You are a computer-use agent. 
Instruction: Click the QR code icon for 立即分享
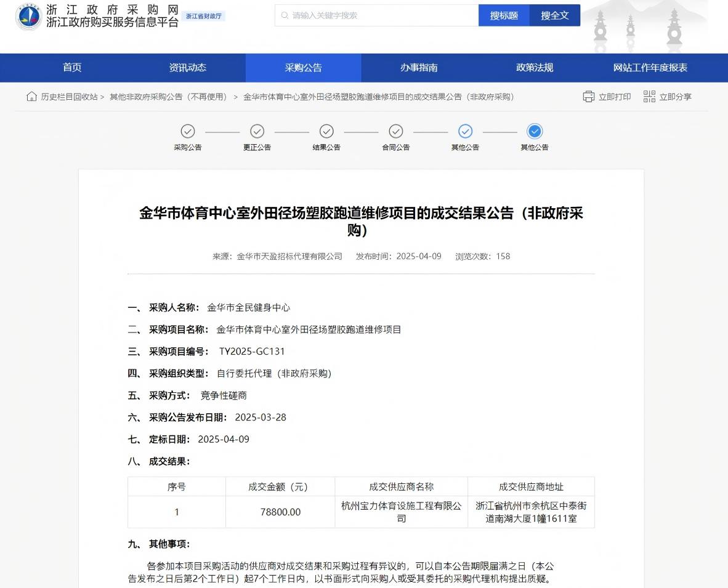(x=649, y=97)
